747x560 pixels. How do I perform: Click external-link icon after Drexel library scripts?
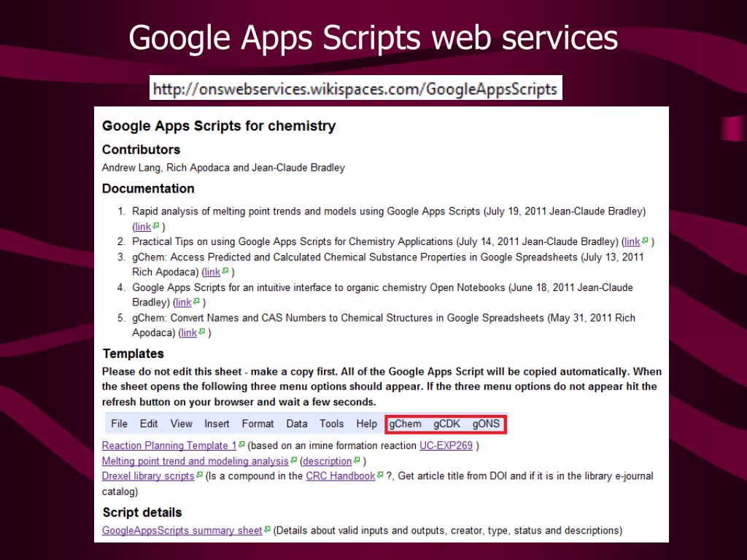click(200, 475)
